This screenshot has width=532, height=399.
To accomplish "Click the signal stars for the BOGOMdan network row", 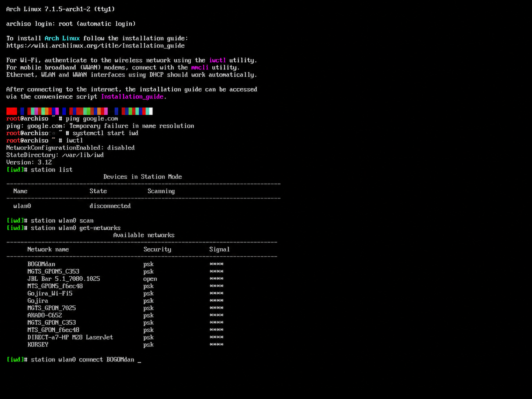I will (x=216, y=264).
